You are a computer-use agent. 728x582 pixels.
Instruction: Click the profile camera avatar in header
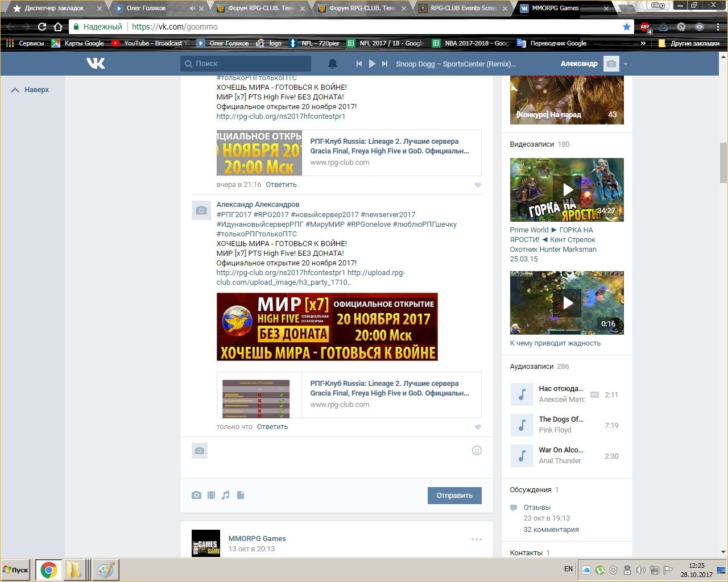[x=611, y=64]
